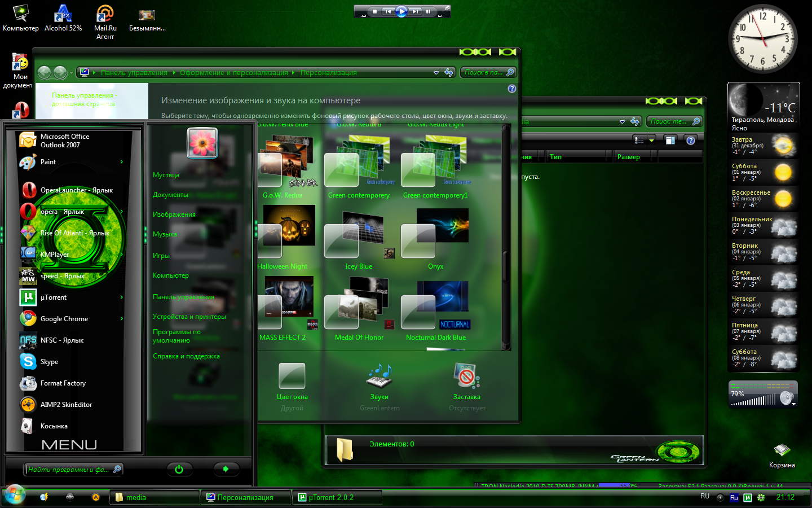Open recent pages dropdown next to navigation arrows

[71, 72]
